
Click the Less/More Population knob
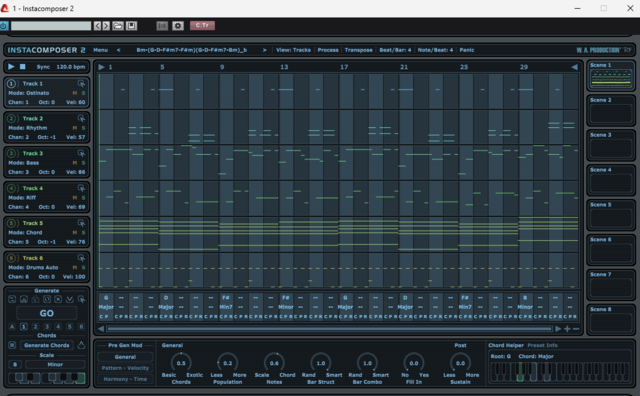[227, 363]
